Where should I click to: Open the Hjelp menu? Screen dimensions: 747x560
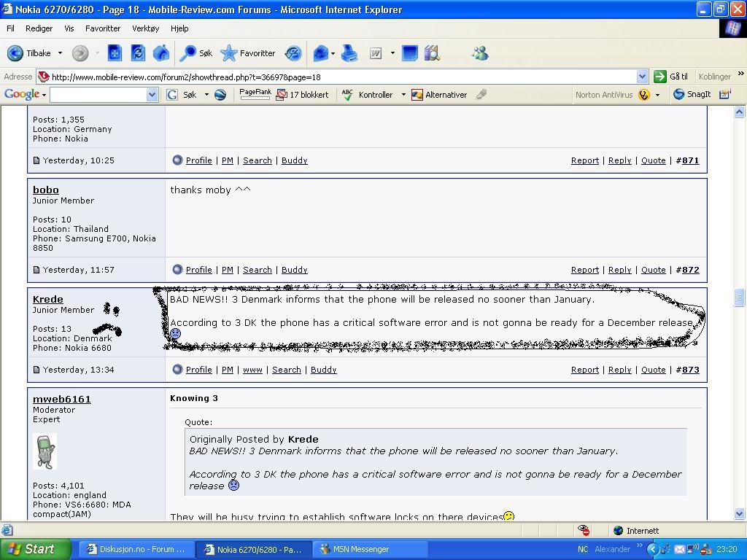point(179,28)
